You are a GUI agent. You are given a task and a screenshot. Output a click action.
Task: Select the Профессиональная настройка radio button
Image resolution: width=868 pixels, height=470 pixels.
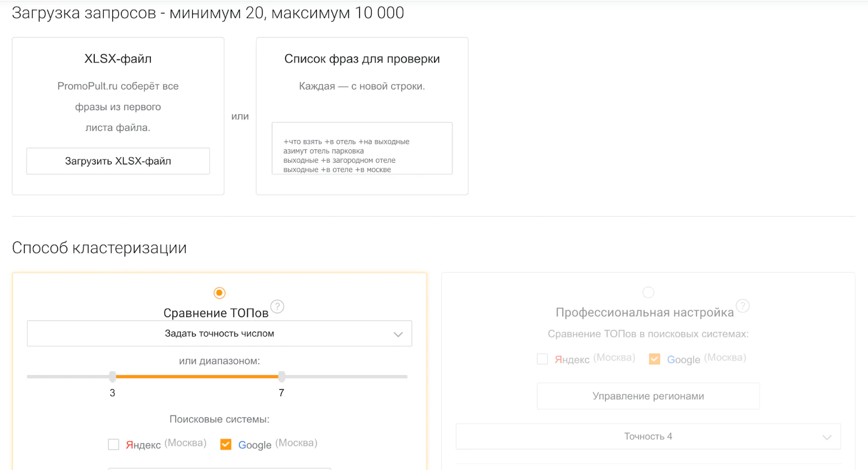pos(648,293)
